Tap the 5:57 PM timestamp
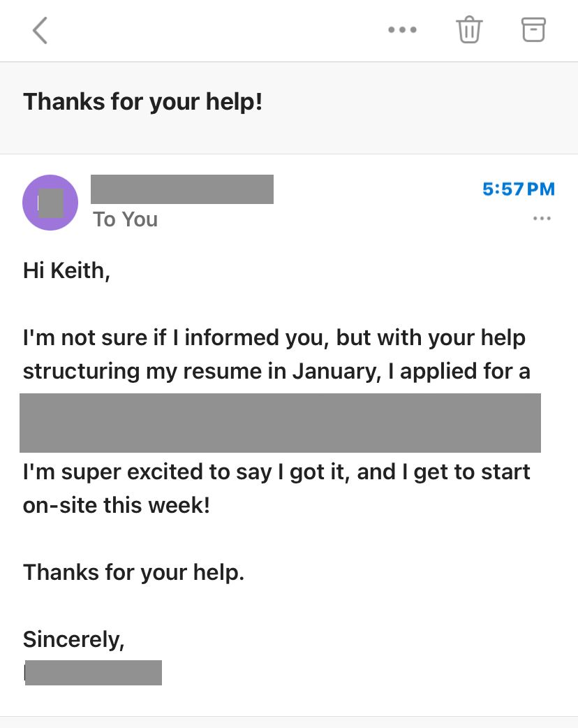Screen dimensions: 578x728 click(x=519, y=189)
